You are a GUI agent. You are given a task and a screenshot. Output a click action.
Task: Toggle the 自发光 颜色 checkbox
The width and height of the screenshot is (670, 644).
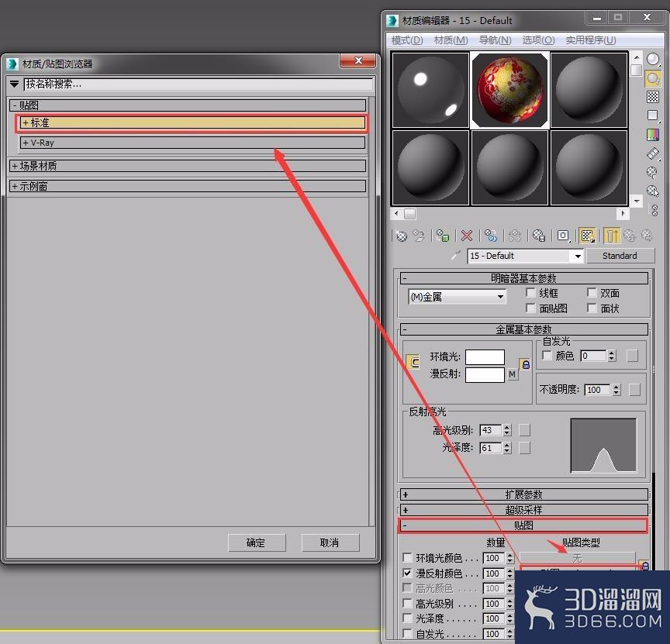click(547, 355)
